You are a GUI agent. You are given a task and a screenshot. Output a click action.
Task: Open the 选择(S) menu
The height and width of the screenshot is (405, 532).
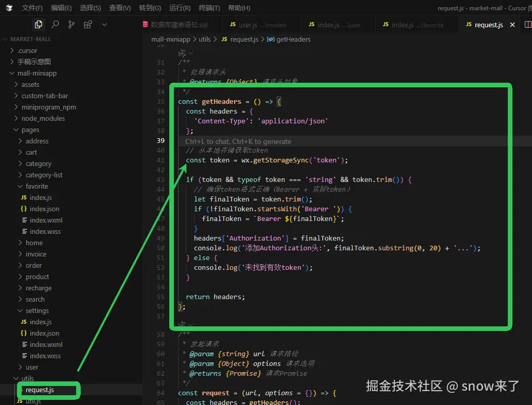click(90, 8)
